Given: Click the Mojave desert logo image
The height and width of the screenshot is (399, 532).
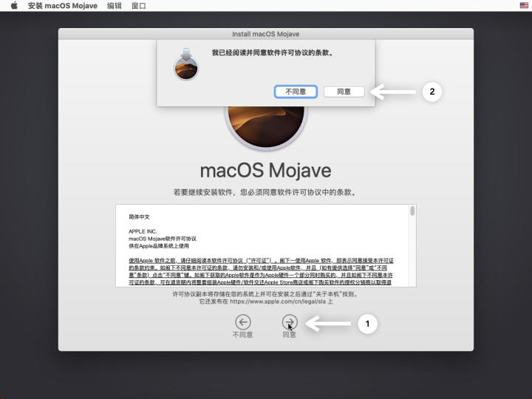Looking at the screenshot, I should point(266,127).
